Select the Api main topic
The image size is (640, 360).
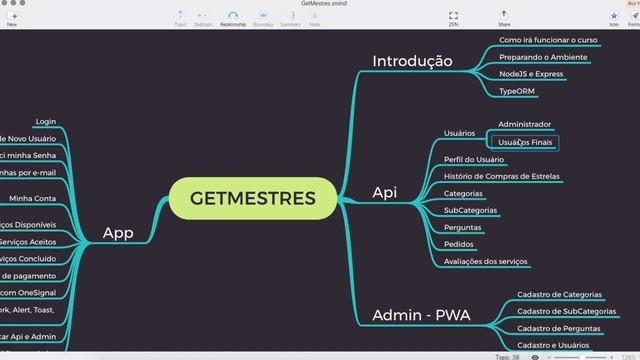click(384, 192)
